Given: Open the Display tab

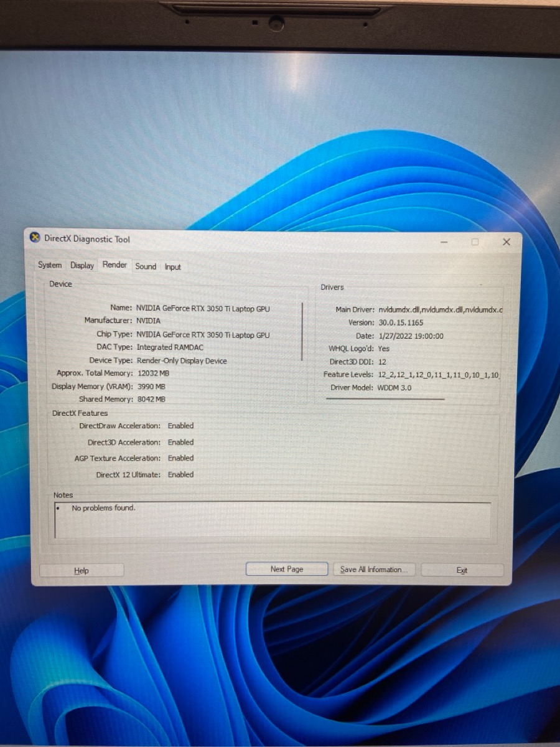Looking at the screenshot, I should tap(82, 265).
